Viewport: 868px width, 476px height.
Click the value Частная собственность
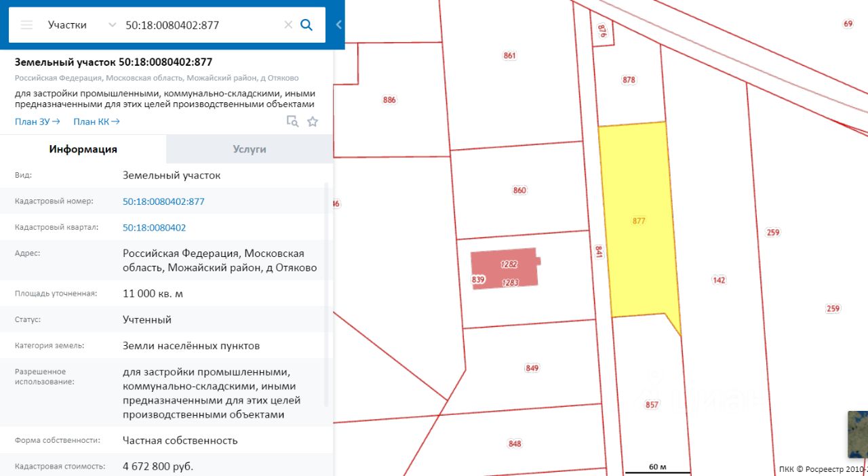coord(180,440)
